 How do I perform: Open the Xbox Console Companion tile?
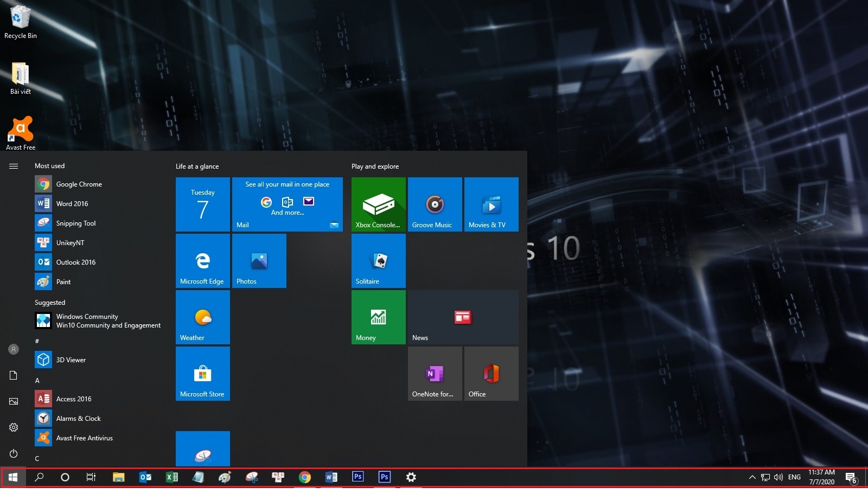[378, 204]
